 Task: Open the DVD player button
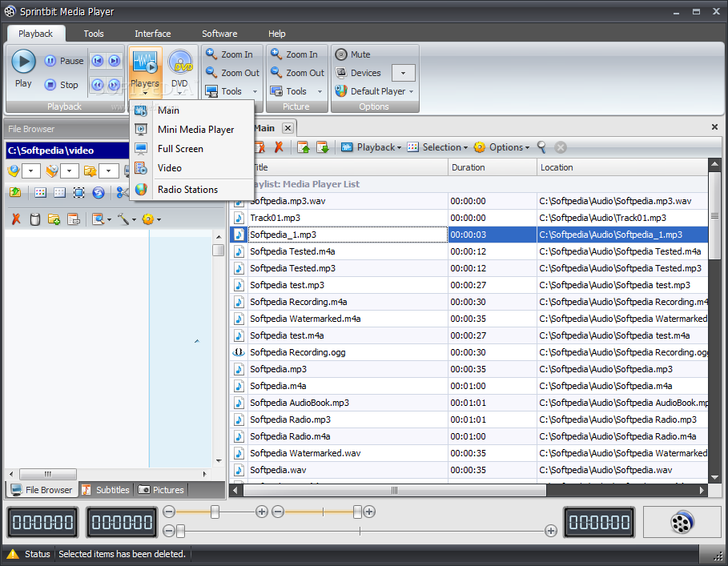click(180, 70)
